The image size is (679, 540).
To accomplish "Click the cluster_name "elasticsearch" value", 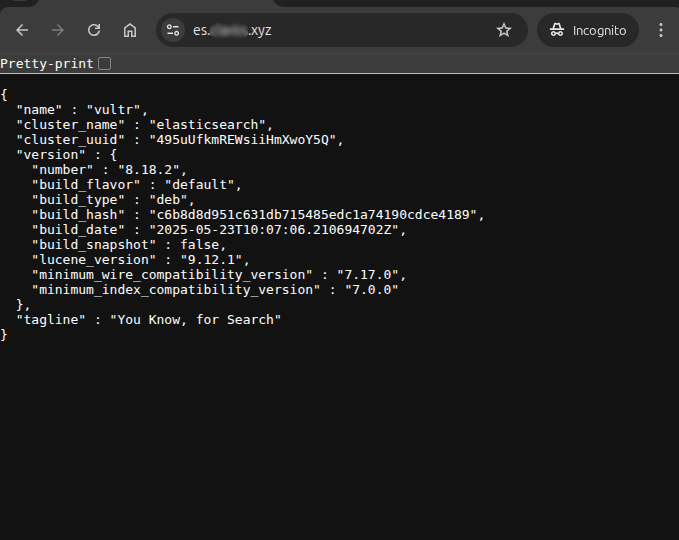I will click(x=207, y=125).
